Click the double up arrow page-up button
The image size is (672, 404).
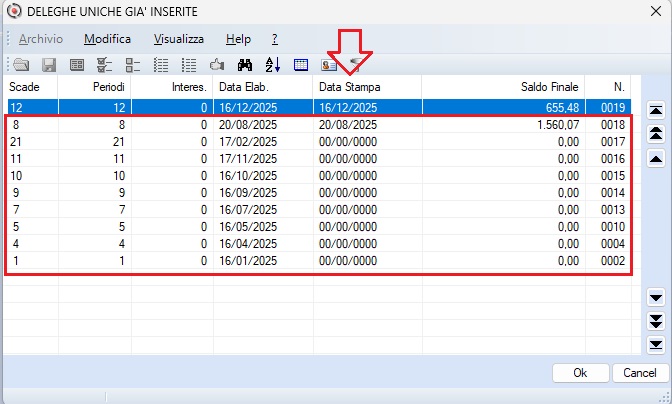pos(656,134)
